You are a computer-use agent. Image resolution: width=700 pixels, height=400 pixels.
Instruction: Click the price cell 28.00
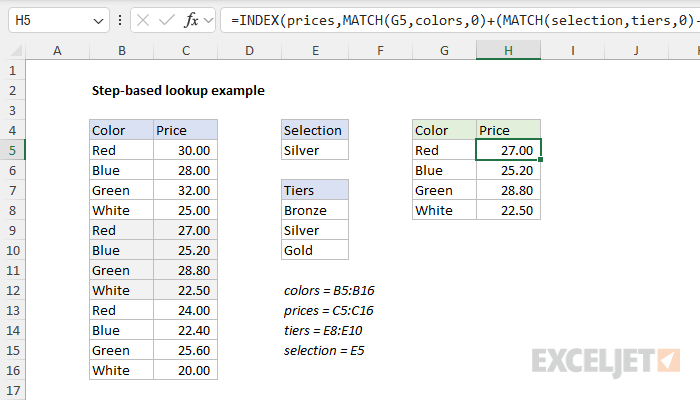click(186, 171)
